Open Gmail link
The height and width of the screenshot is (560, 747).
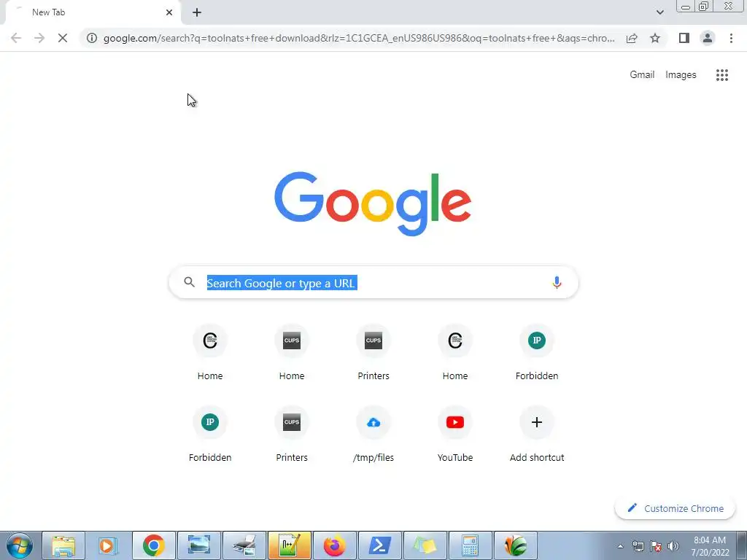point(642,75)
